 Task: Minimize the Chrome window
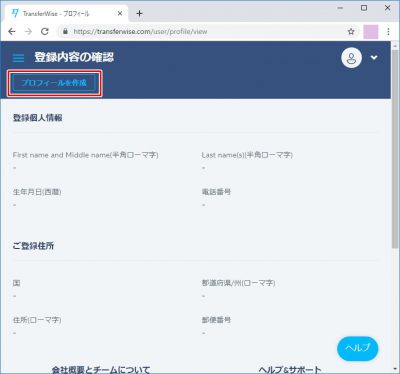click(340, 8)
